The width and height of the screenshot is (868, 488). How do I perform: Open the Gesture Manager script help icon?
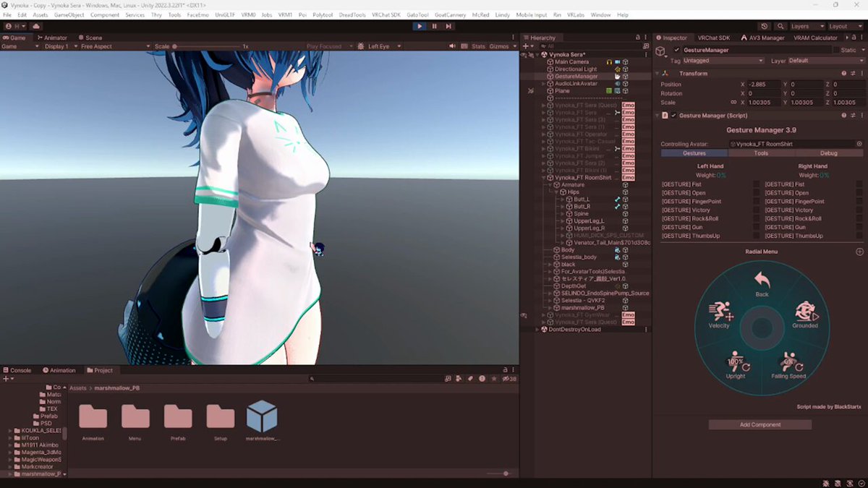click(843, 116)
